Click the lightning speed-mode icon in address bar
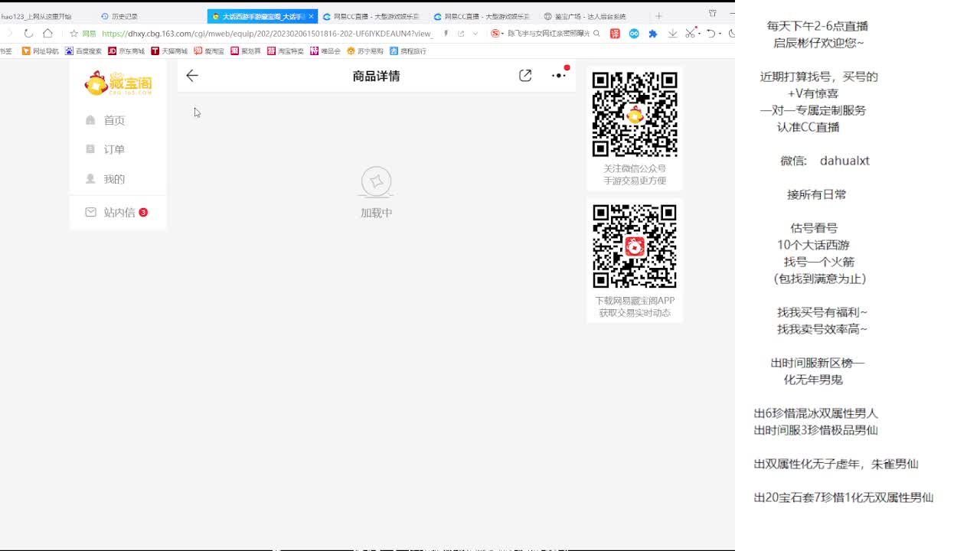This screenshot has height=551, width=980. (x=446, y=34)
